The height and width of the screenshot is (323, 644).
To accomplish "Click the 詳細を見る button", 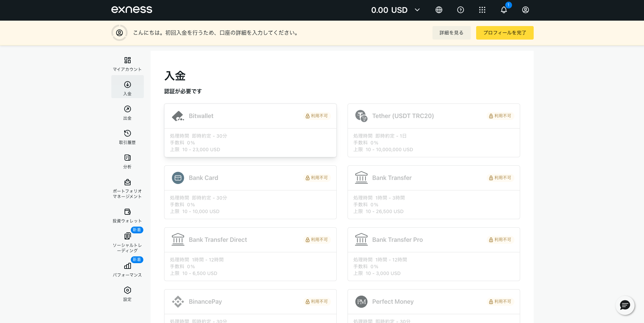I will tap(451, 33).
